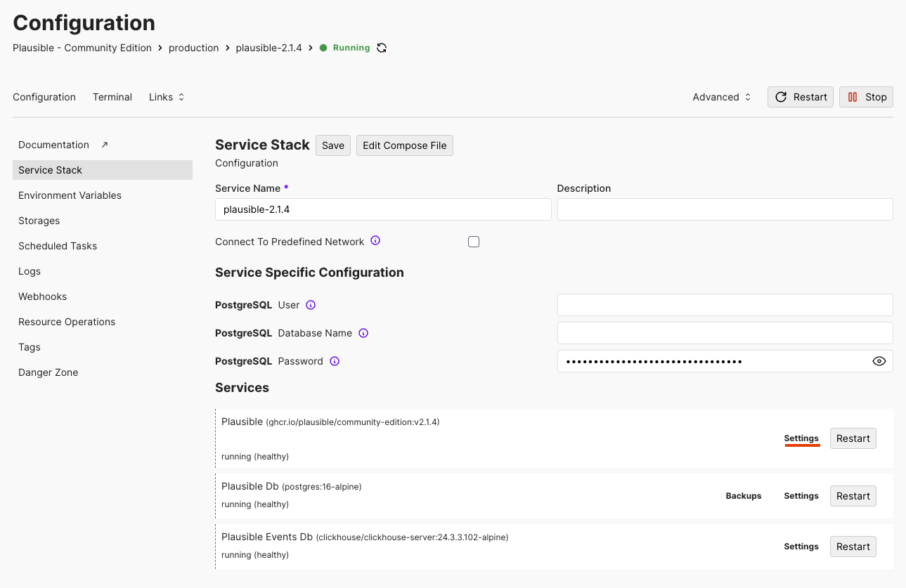Click the PostgreSQL User input field
The height and width of the screenshot is (588, 906).
(x=725, y=305)
